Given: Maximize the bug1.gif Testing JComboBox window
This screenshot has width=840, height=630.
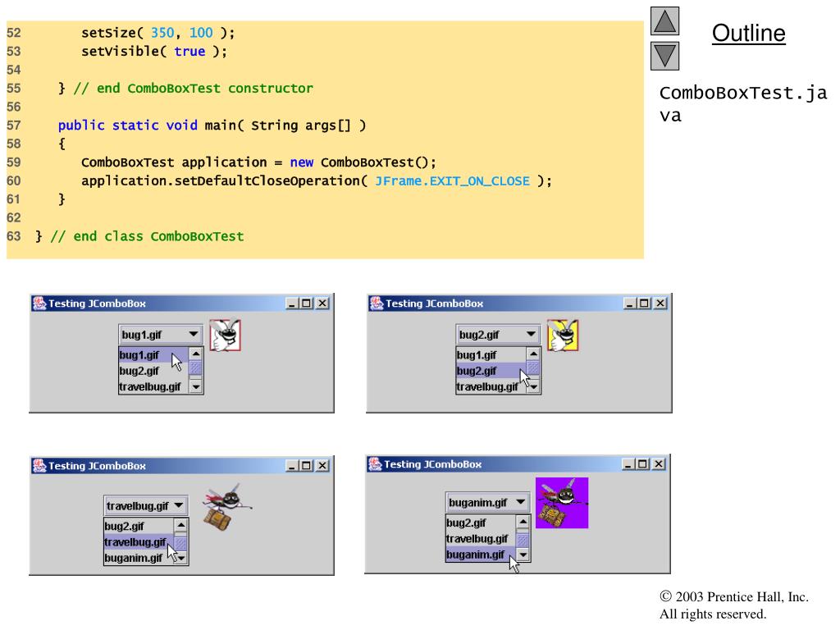Looking at the screenshot, I should [306, 304].
